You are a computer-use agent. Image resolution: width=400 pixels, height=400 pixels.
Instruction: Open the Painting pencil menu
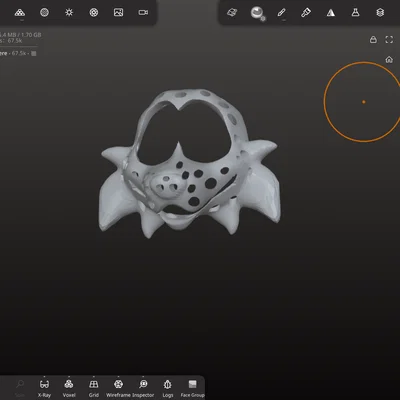click(x=281, y=13)
